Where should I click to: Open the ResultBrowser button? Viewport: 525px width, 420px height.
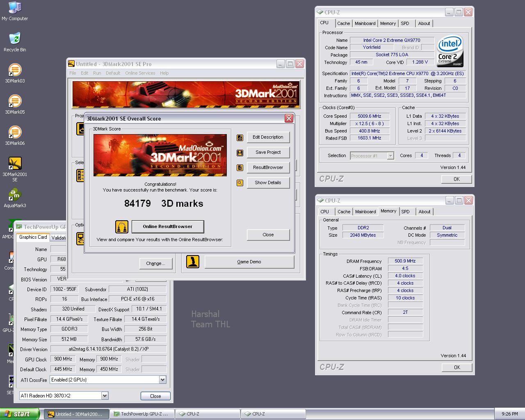click(268, 168)
